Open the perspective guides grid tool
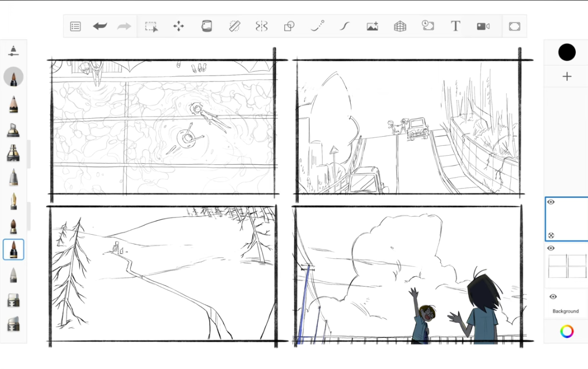Viewport: 588px width, 369px height. (x=400, y=27)
